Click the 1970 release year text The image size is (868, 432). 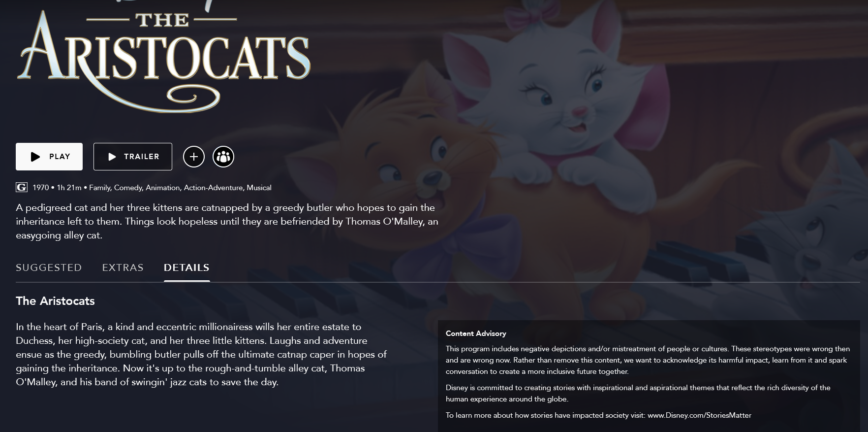point(41,188)
